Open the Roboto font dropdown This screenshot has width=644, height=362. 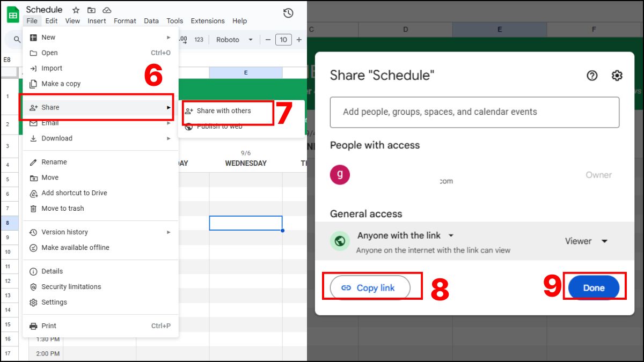(234, 39)
